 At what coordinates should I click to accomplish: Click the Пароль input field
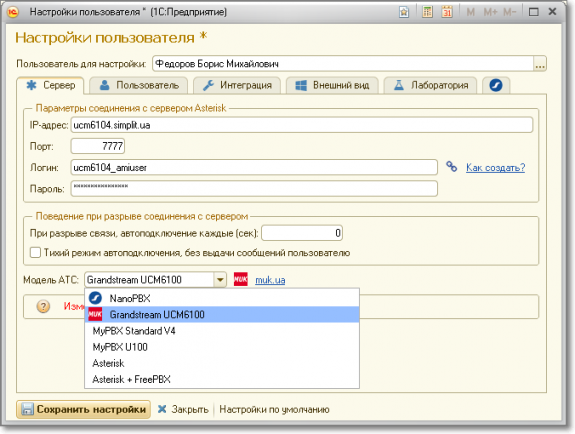[254, 189]
